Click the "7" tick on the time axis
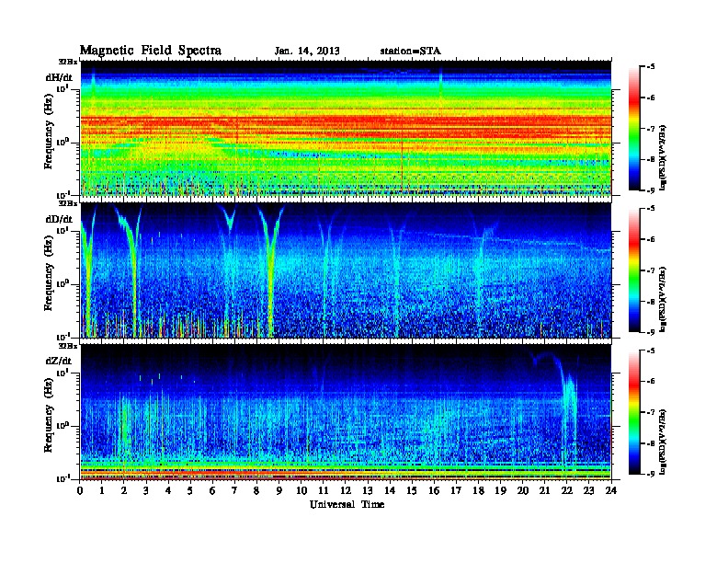The width and height of the screenshot is (728, 563). (x=235, y=491)
